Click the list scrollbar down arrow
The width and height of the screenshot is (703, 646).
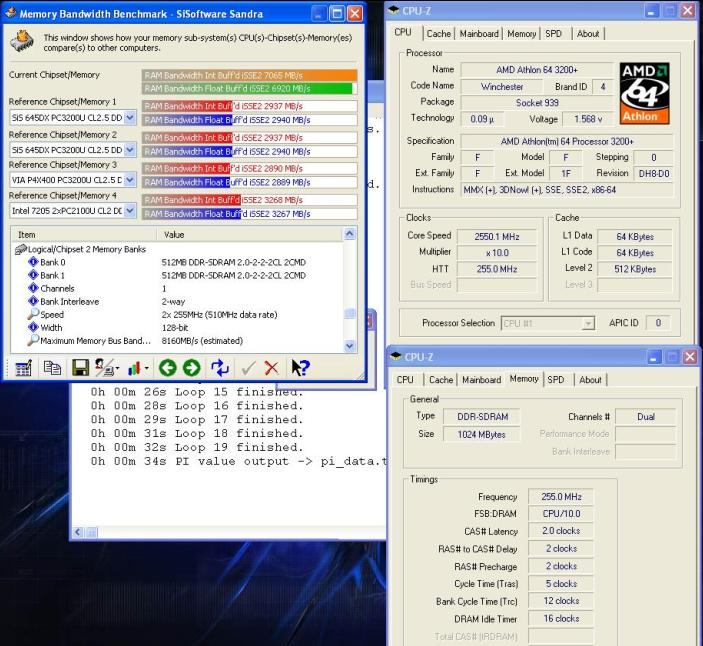click(x=349, y=346)
